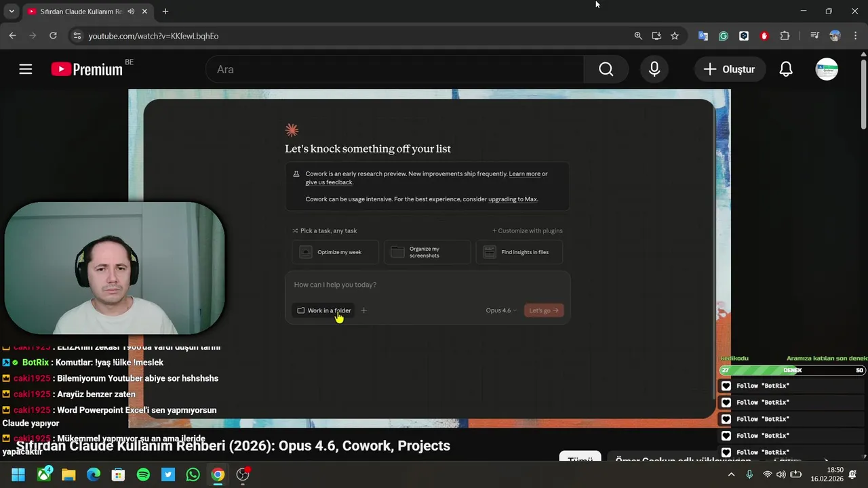Open the YouTube account avatar menu
The width and height of the screenshot is (868, 488).
point(827,69)
